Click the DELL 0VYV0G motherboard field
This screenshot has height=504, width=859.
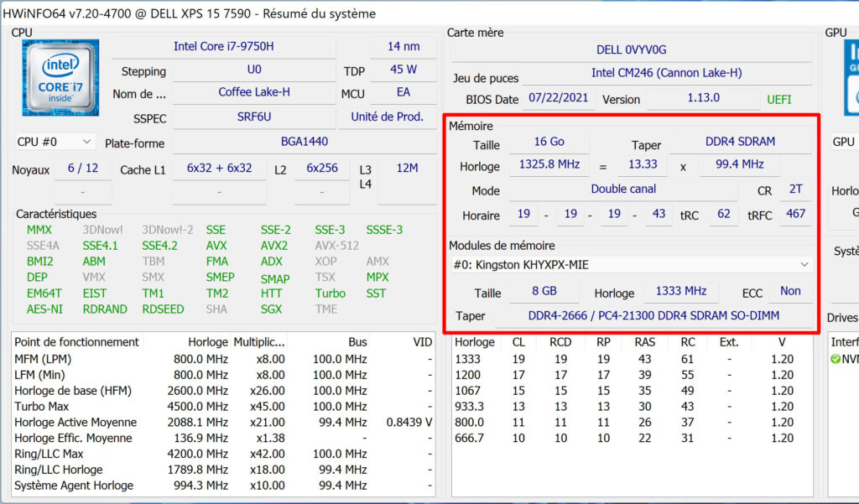click(631, 50)
